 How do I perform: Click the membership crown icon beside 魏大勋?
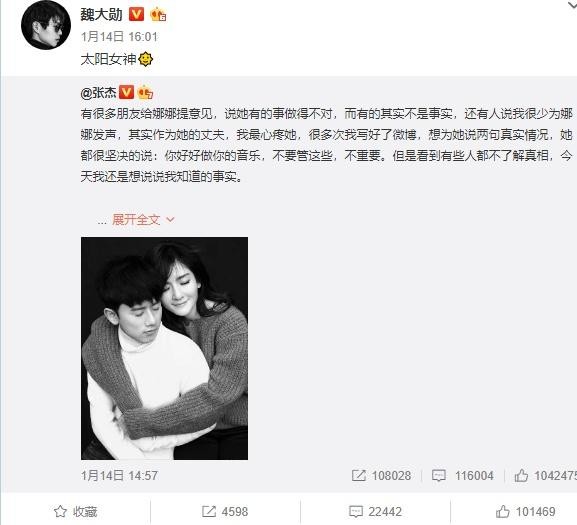click(x=158, y=15)
